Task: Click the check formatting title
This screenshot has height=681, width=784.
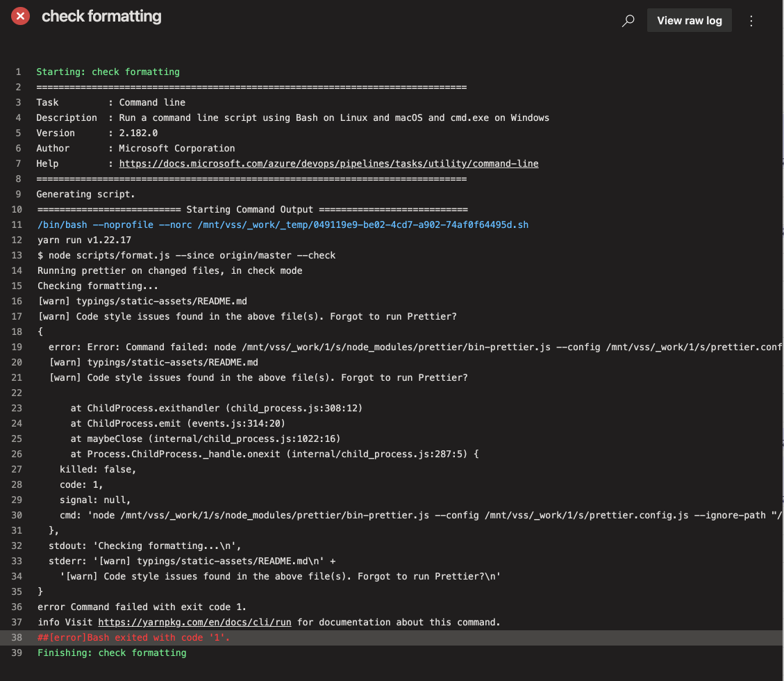Action: [x=101, y=16]
